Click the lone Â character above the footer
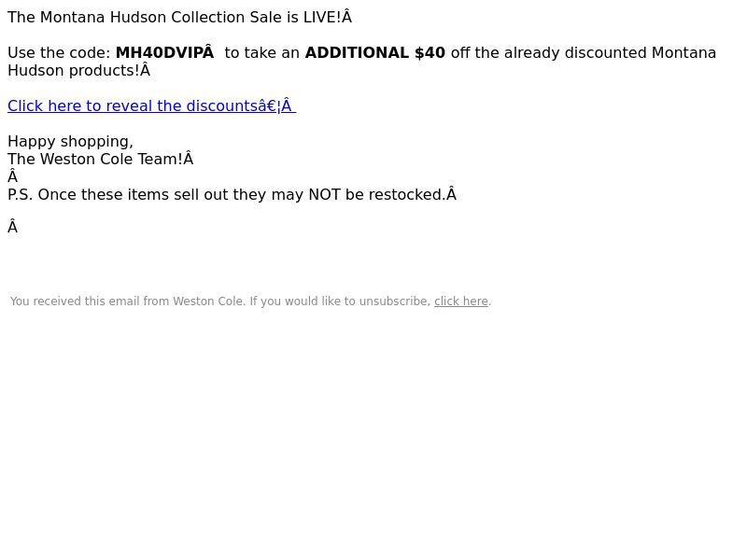747x560 pixels. (x=13, y=227)
